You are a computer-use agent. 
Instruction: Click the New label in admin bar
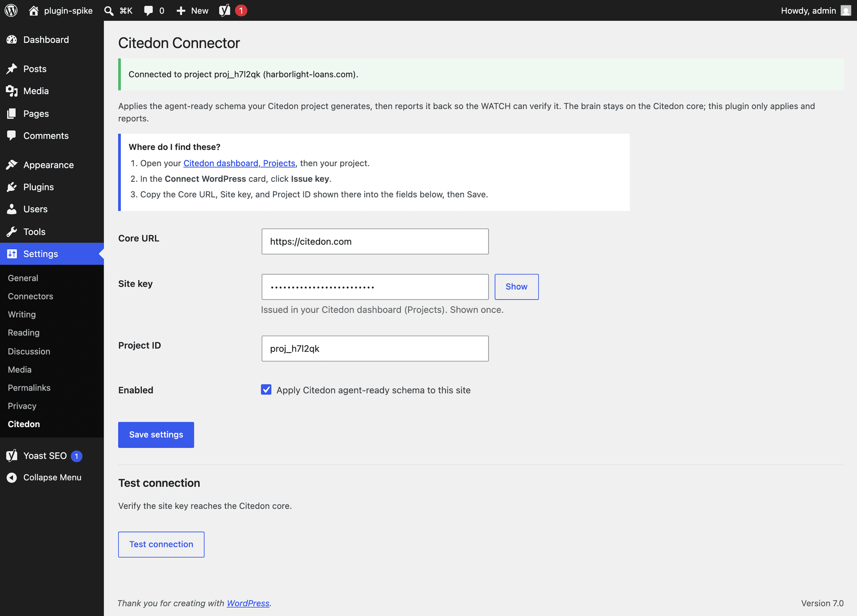click(x=200, y=11)
